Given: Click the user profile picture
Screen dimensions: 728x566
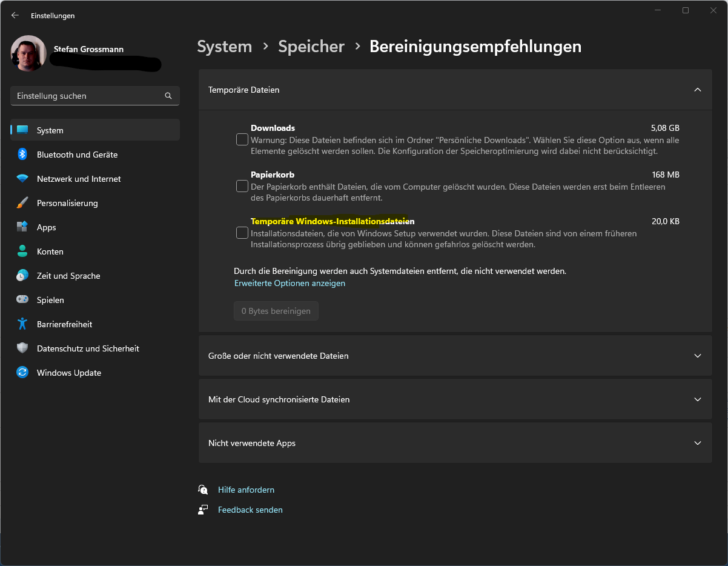Looking at the screenshot, I should click(28, 53).
